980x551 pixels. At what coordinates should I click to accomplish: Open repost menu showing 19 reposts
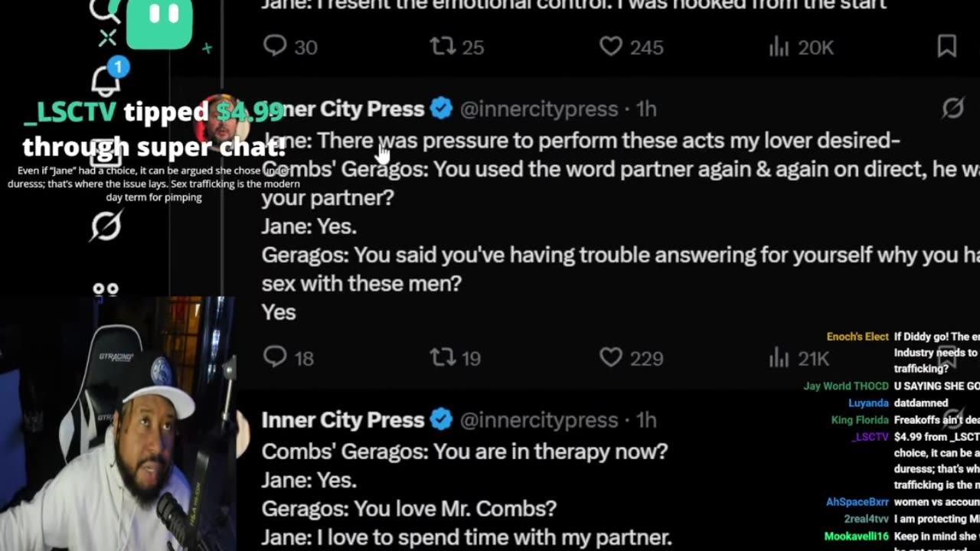443,357
